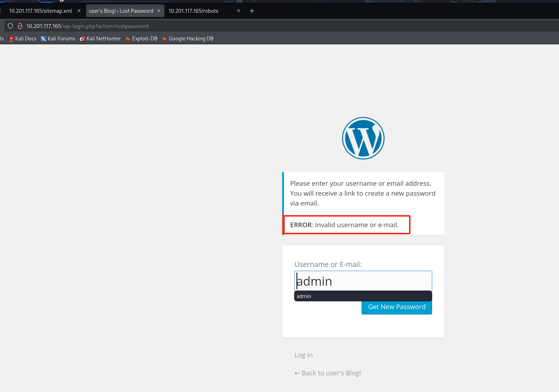Select the admin autocomplete suggestion

tap(363, 296)
